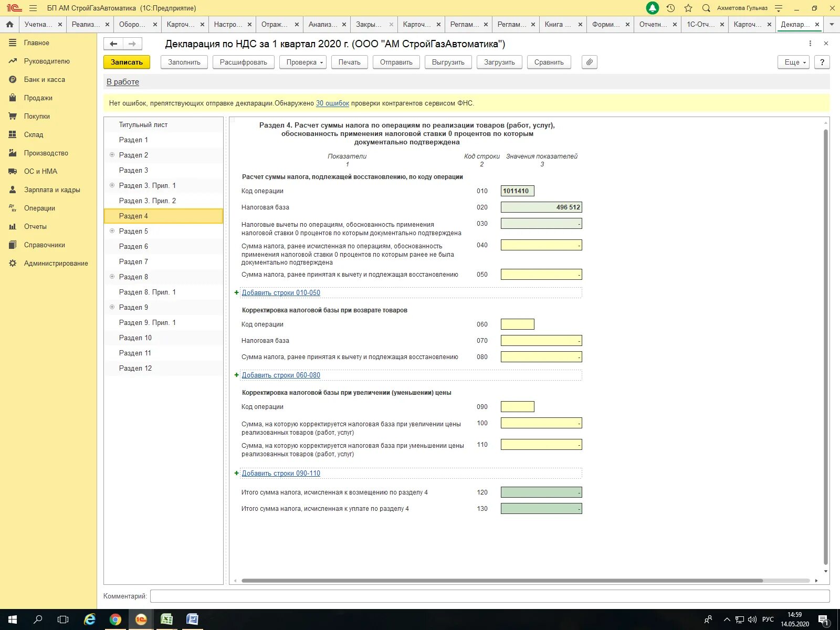The image size is (840, 630).
Task: Click Код операции field, row 060
Action: point(518,324)
